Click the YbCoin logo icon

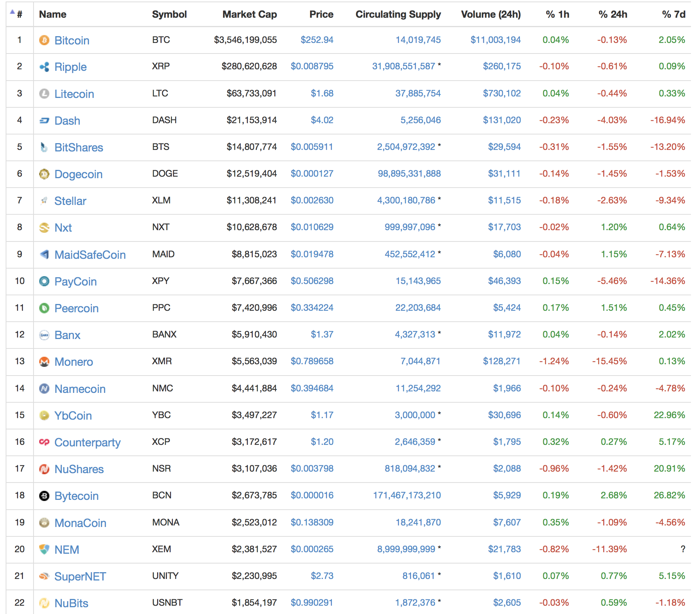coord(44,415)
